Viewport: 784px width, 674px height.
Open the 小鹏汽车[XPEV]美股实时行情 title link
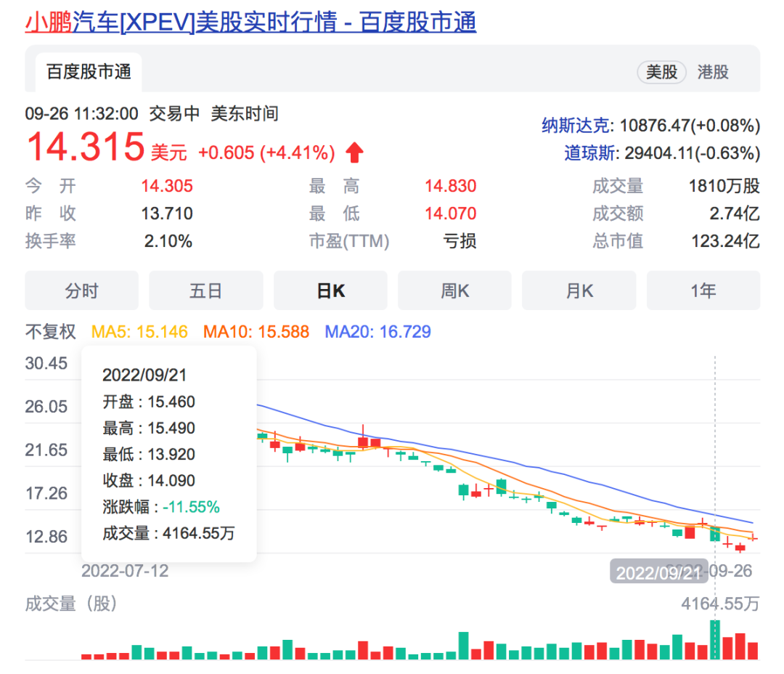coord(250,22)
